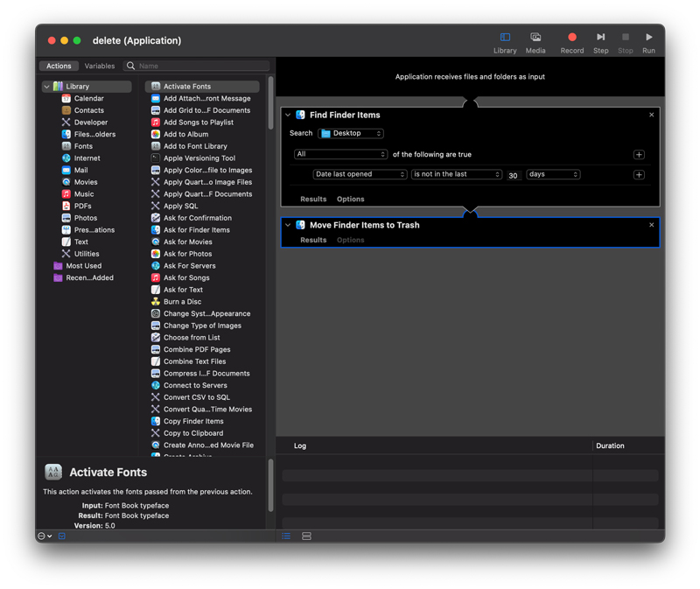Viewport: 700px width, 589px height.
Task: Collapse the Move Finder Items to Trash action
Action: (x=288, y=225)
